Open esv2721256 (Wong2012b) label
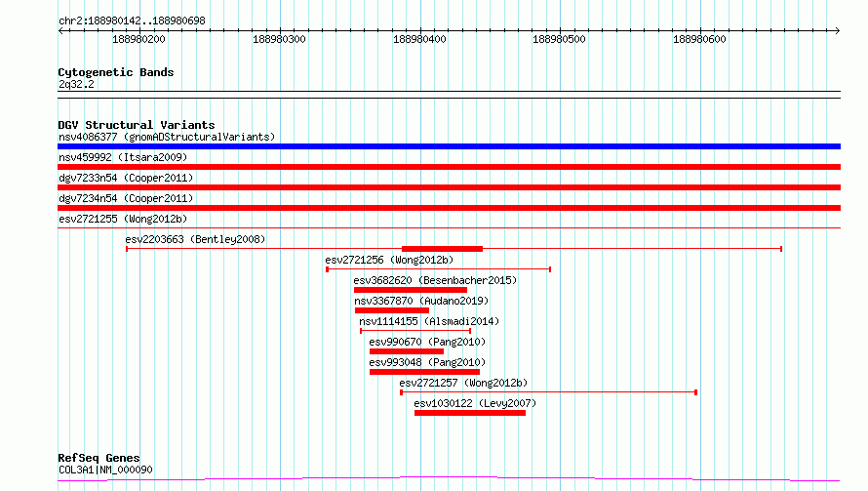868x491 pixels. pyautogui.click(x=389, y=260)
